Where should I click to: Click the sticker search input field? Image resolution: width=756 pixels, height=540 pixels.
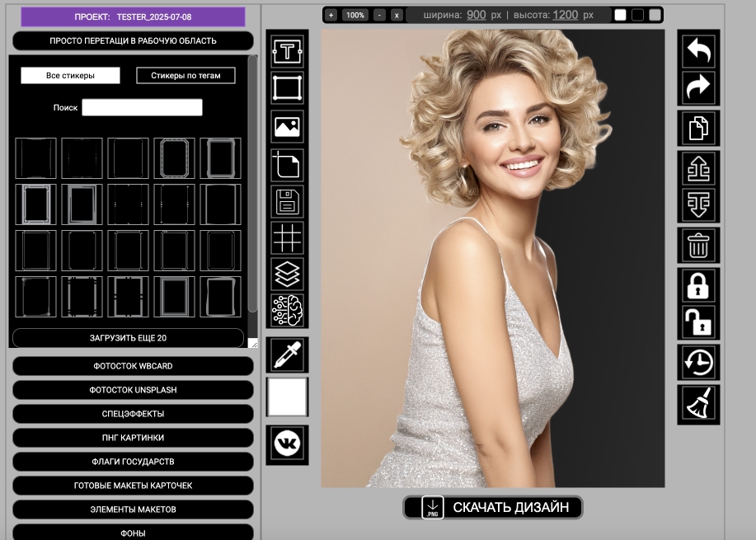click(x=142, y=108)
